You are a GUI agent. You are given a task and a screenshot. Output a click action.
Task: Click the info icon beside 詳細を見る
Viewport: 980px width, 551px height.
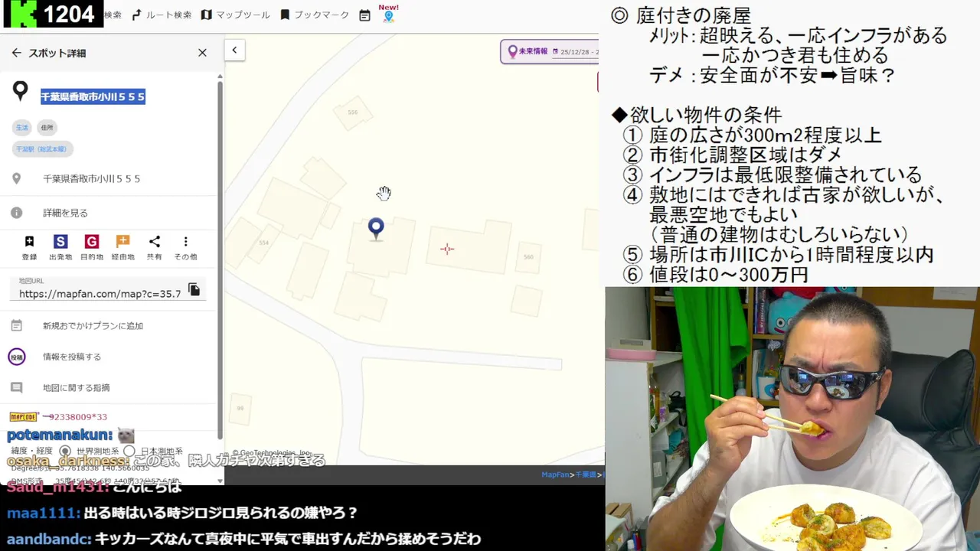(x=16, y=213)
